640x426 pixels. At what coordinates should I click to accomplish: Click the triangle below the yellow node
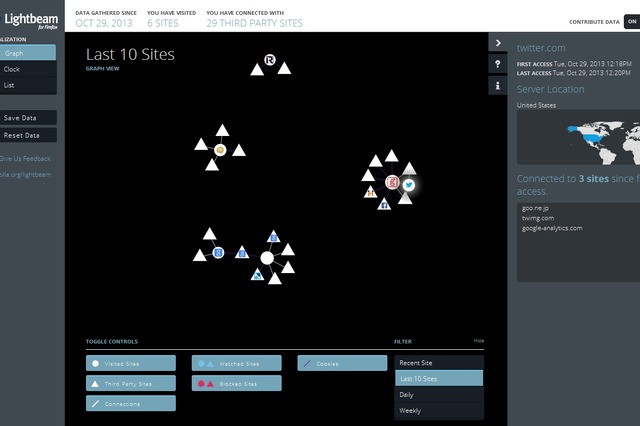[211, 165]
